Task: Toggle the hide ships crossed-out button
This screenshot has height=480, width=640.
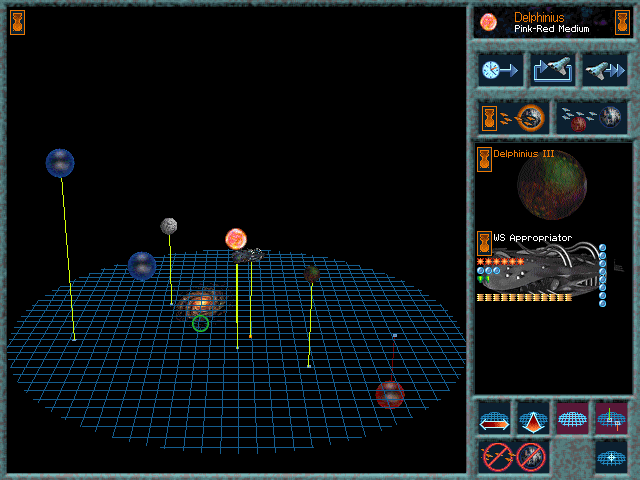Action: [x=496, y=456]
